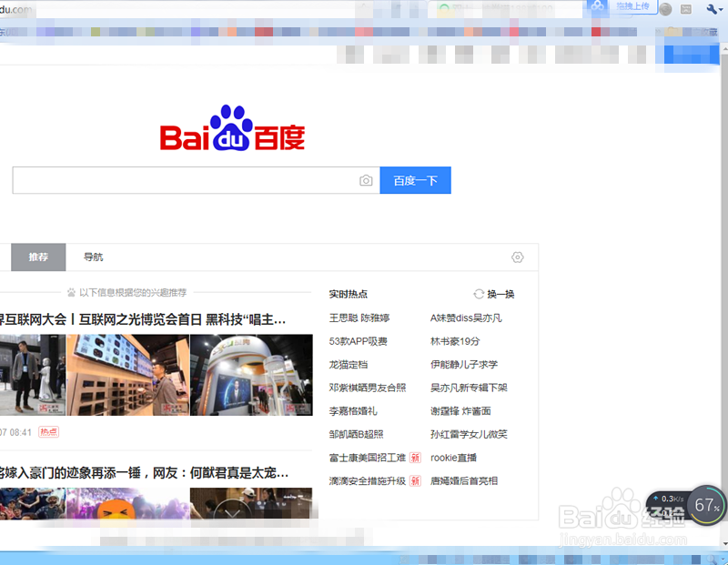This screenshot has height=565, width=728.
Task: Click the 换一换 refresh link
Action: tap(500, 294)
